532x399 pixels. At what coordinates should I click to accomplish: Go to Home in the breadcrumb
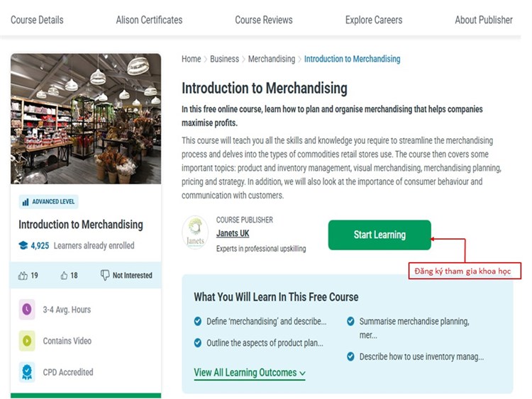click(191, 59)
